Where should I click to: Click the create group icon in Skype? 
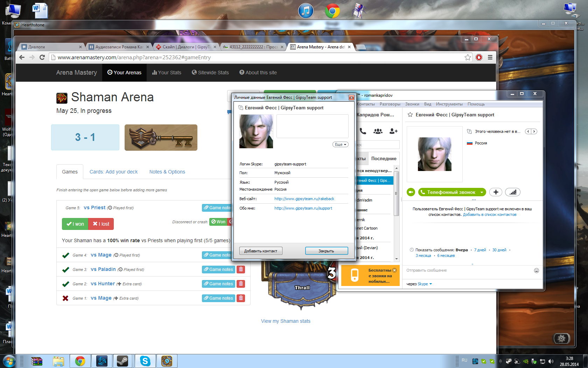[x=378, y=131]
